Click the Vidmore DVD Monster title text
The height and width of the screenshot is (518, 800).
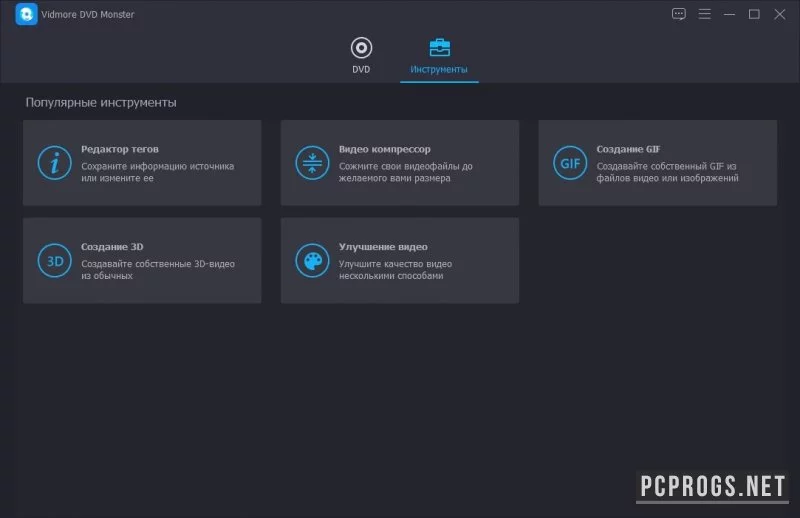[x=88, y=14]
